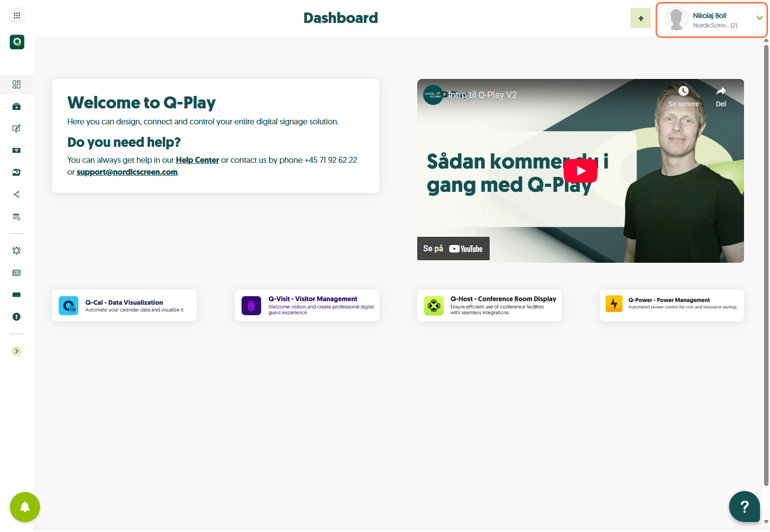Click Se på YouTube button
This screenshot has height=532, width=770.
(x=453, y=249)
